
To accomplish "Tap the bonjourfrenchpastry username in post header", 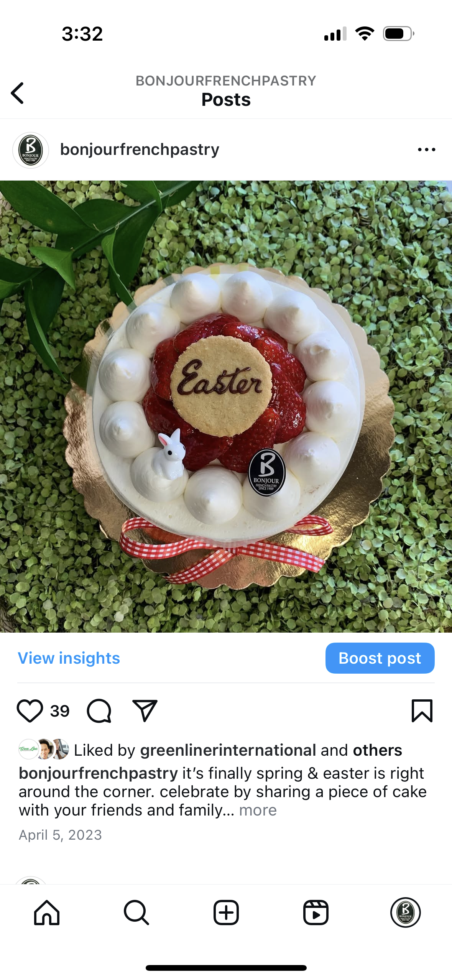I will pyautogui.click(x=140, y=150).
